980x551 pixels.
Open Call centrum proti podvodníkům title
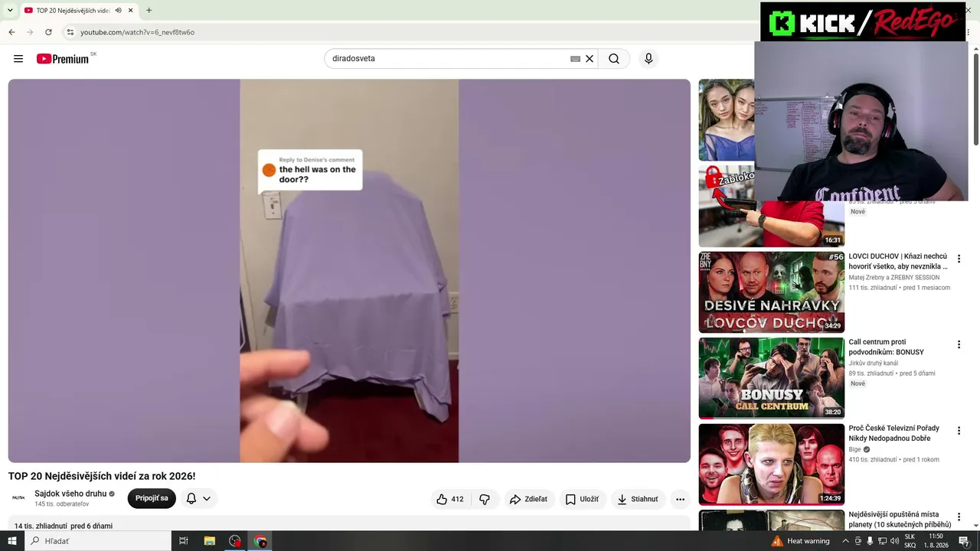pos(887,347)
